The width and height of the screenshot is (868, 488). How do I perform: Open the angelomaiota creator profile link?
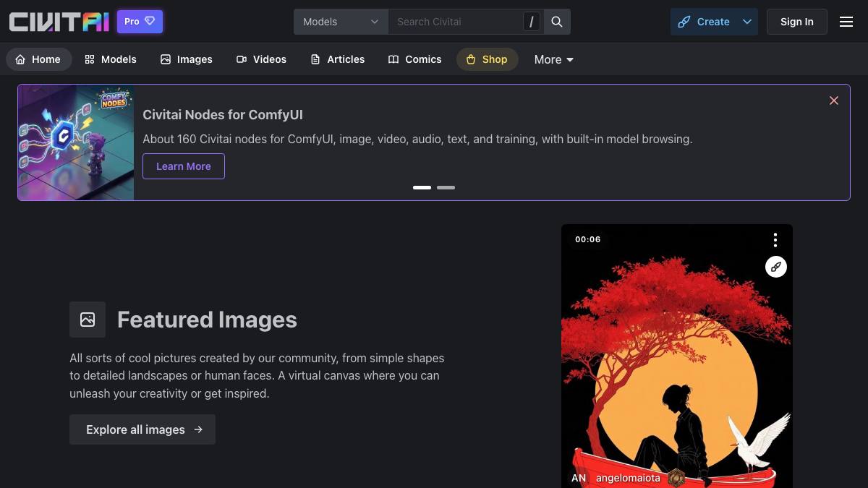coord(628,478)
